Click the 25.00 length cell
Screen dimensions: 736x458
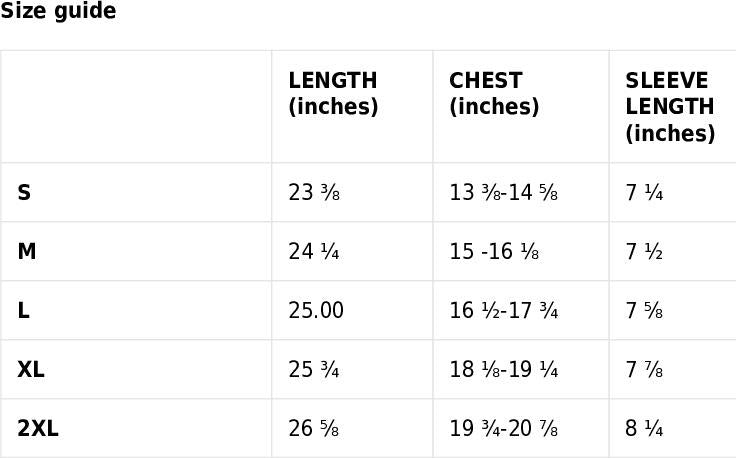pos(316,311)
